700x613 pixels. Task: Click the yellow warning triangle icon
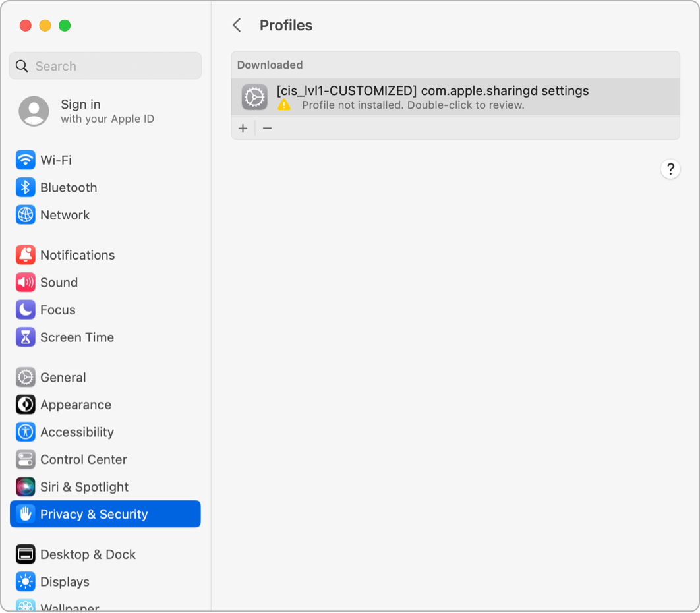click(x=283, y=105)
